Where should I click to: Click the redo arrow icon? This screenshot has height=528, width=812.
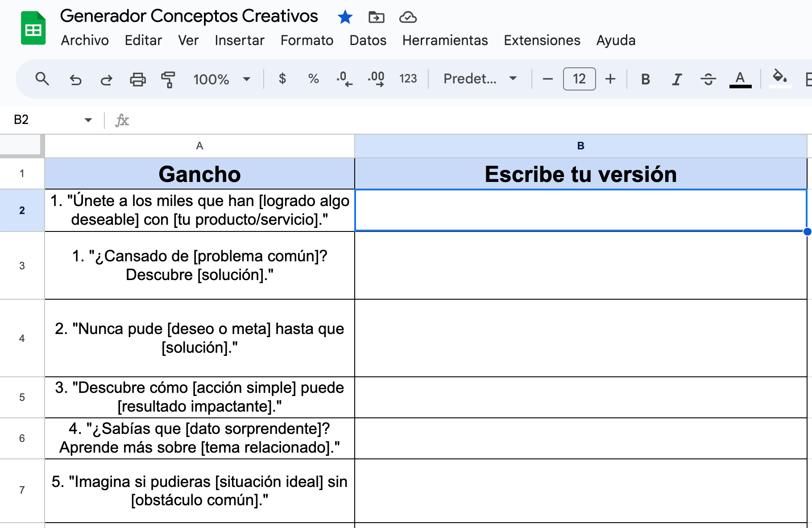click(x=106, y=79)
